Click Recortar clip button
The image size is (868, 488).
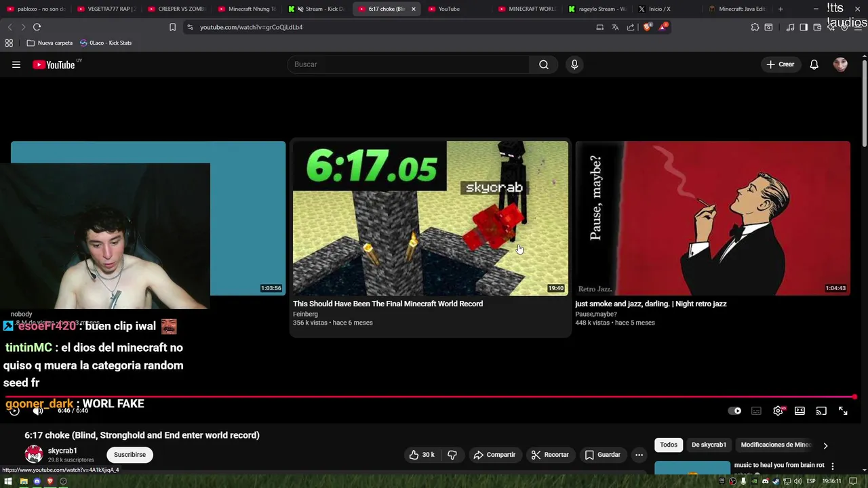coord(550,455)
